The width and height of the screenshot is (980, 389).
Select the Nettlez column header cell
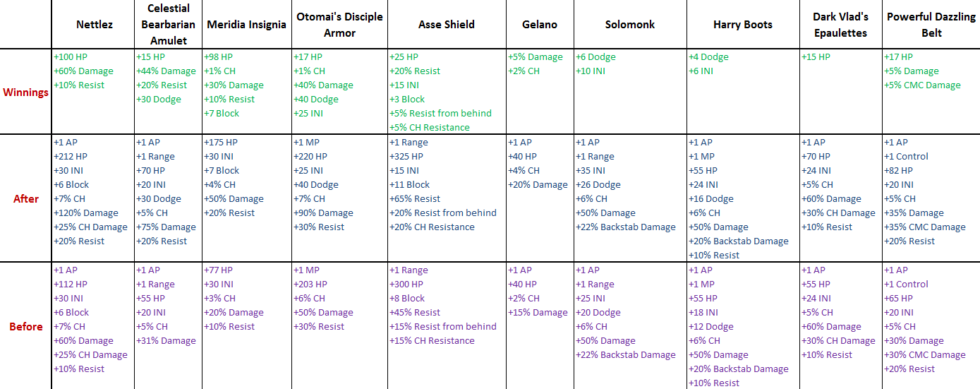point(93,24)
